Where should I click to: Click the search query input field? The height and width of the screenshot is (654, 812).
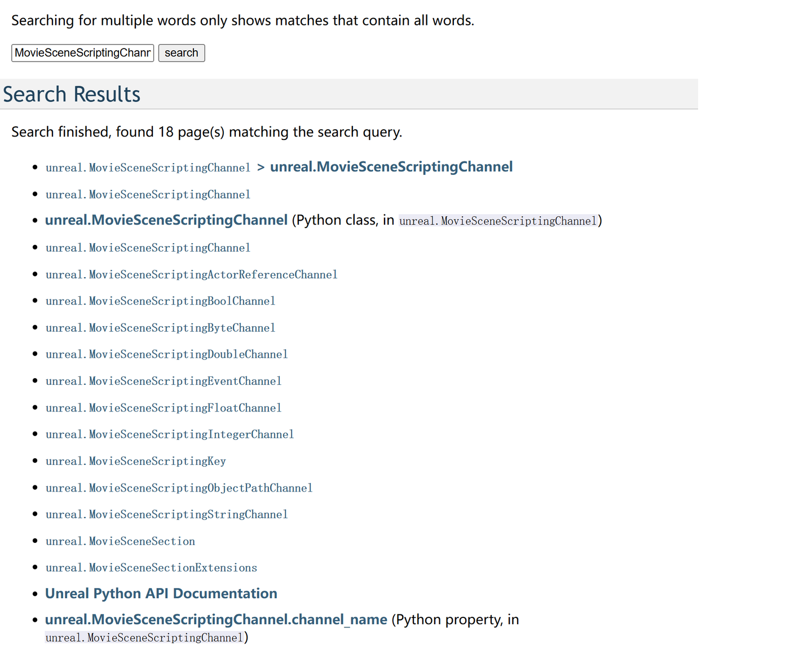pos(82,53)
